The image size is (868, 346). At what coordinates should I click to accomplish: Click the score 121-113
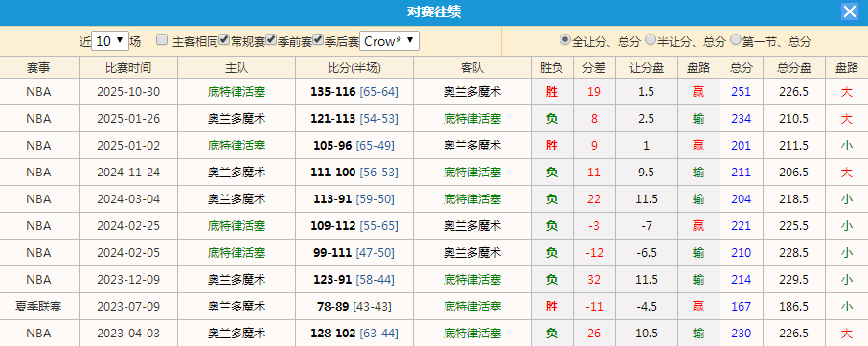(332, 119)
